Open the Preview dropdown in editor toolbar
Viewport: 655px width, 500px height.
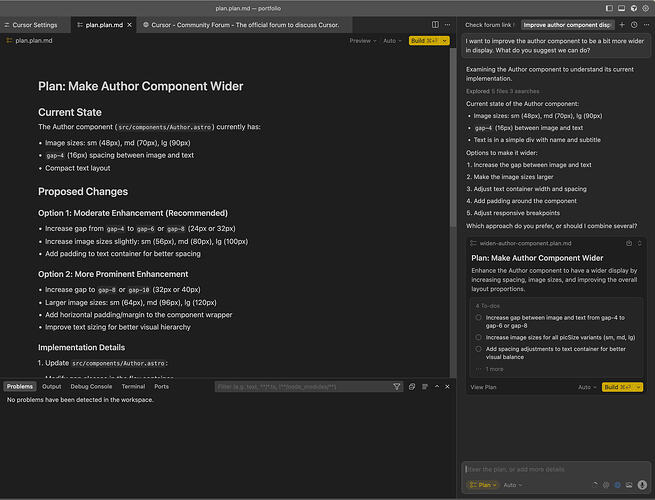click(x=363, y=41)
